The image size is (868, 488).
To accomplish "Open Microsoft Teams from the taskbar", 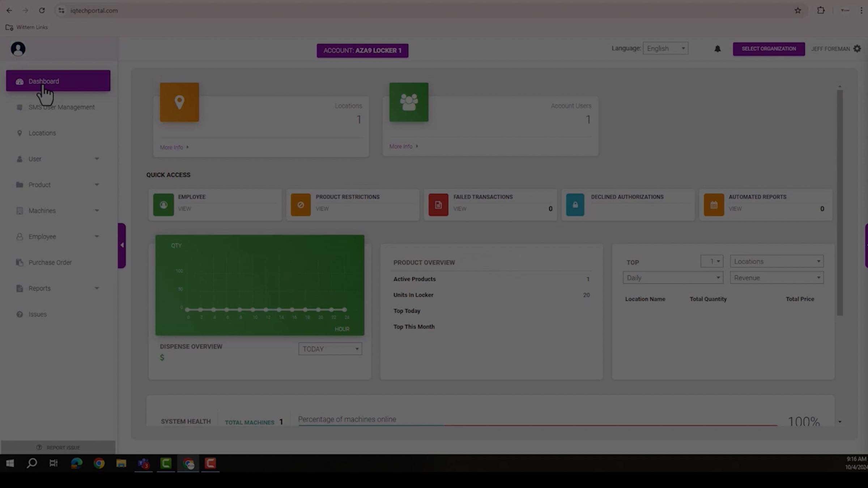I will coord(144,463).
